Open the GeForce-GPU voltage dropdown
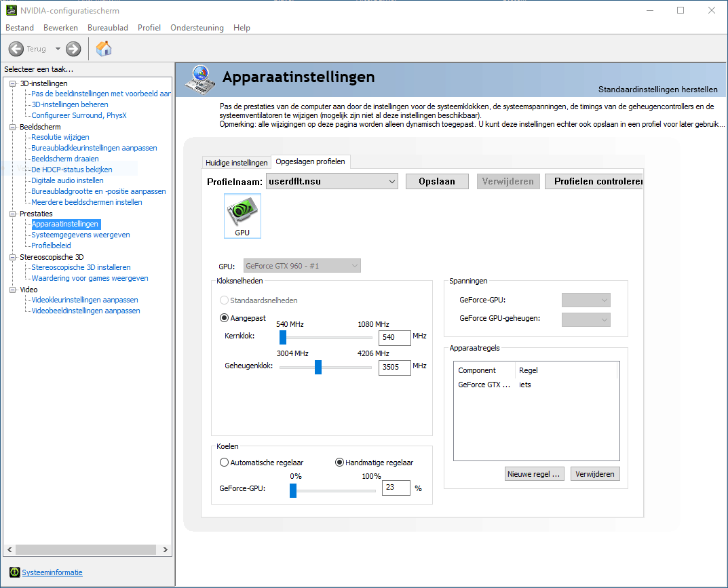The width and height of the screenshot is (728, 588). tap(586, 300)
